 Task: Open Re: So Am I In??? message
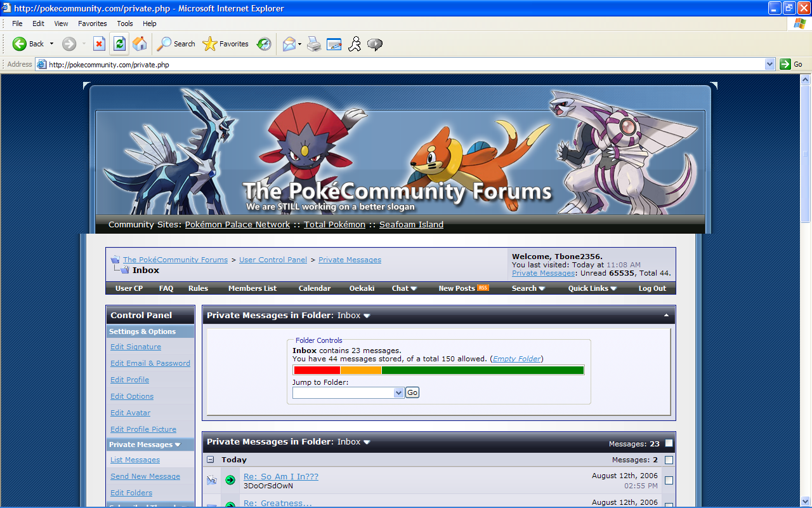point(281,476)
